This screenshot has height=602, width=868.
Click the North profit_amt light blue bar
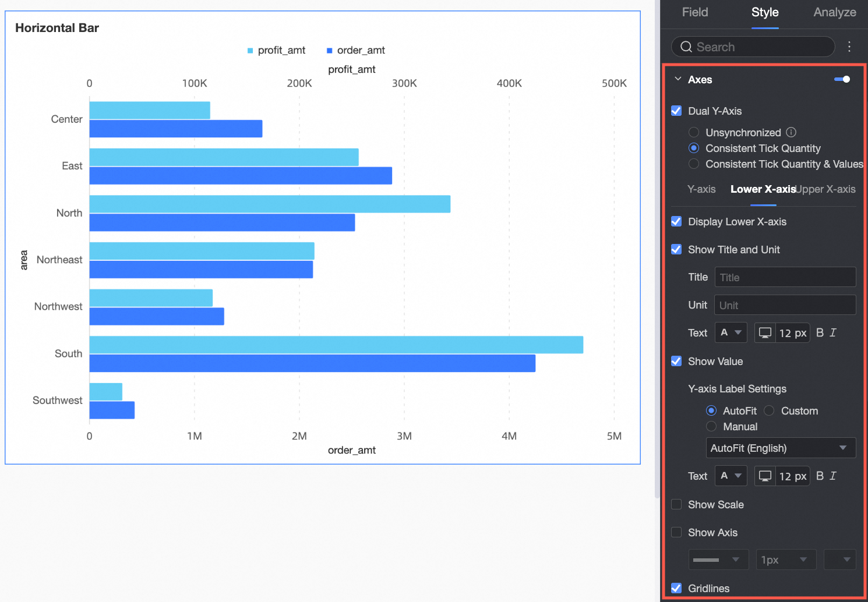tap(270, 204)
